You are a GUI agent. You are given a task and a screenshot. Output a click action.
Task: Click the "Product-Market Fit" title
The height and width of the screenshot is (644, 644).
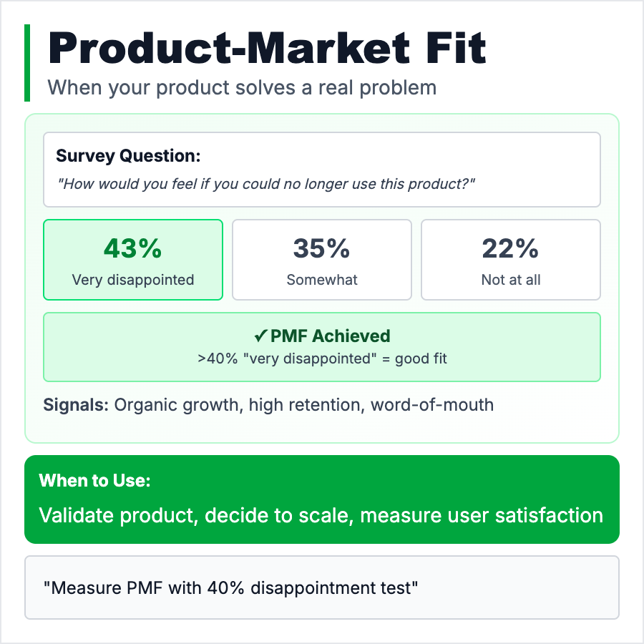tap(267, 49)
